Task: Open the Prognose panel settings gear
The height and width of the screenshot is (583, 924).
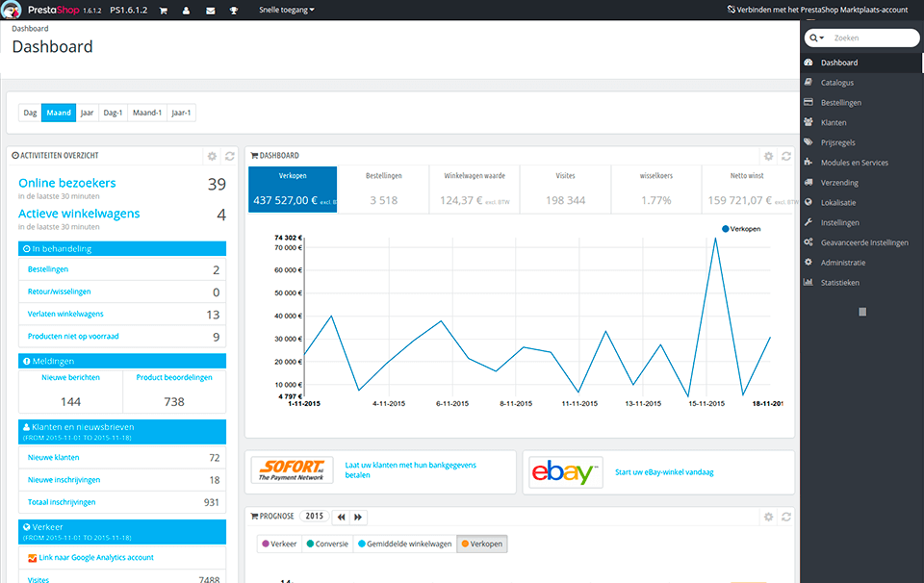Action: click(x=767, y=517)
